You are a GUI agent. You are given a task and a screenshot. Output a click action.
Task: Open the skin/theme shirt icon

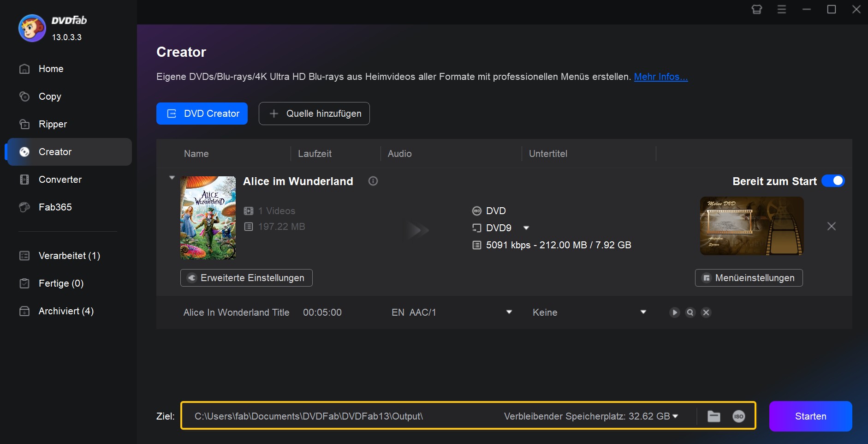(757, 9)
